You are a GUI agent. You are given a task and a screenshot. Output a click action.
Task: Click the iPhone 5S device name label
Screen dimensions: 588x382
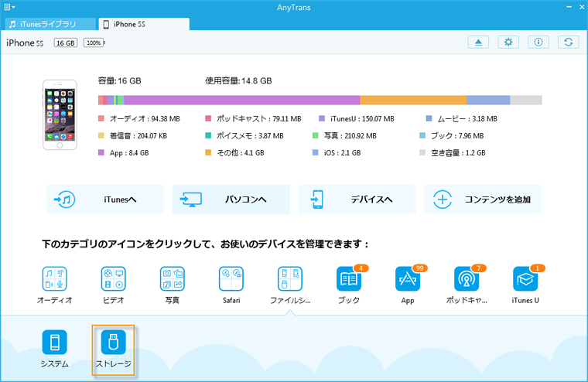click(25, 43)
